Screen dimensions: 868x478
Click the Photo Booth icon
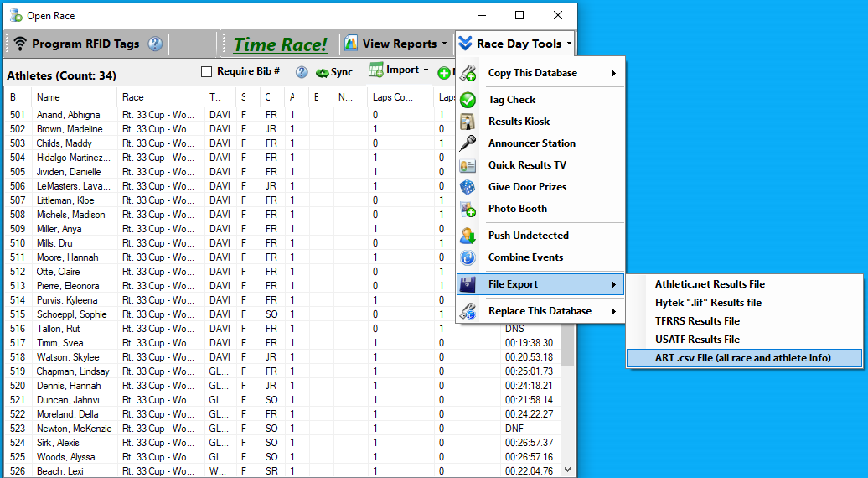coord(468,209)
